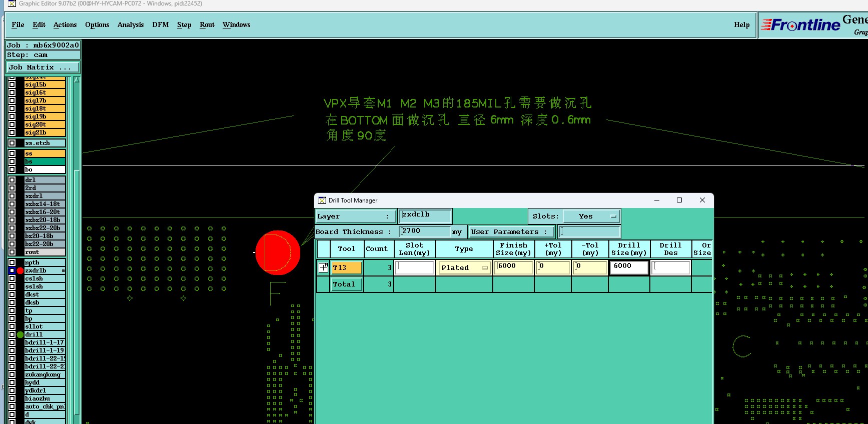Open the Options menu
This screenshot has width=868, height=424.
97,24
